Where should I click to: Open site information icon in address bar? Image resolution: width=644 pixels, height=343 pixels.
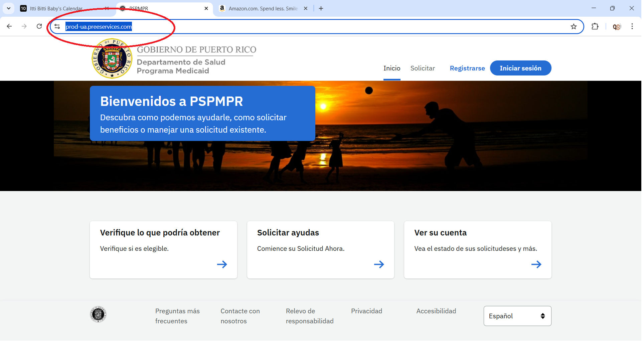[57, 26]
